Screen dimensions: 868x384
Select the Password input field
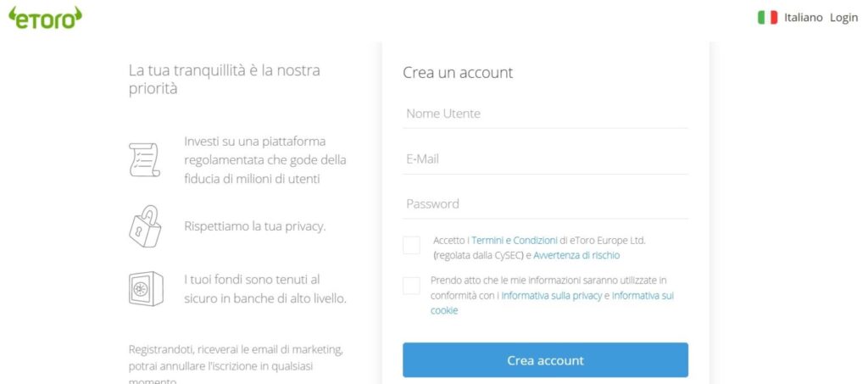pyautogui.click(x=545, y=204)
